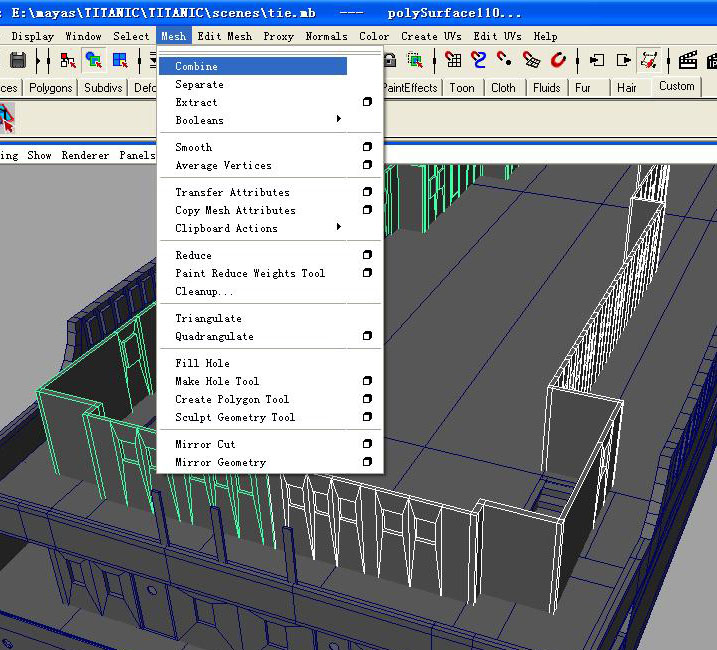Open the Normals menu
Screen dimensions: 717x650
326,36
